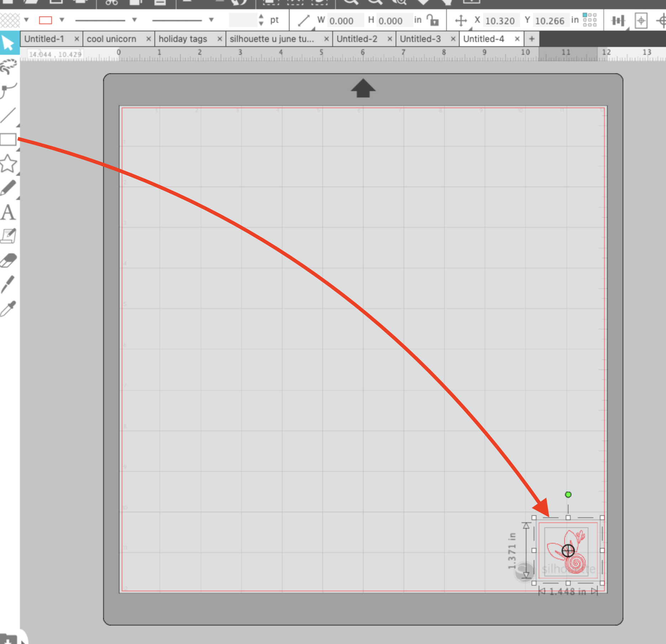Choose the Eyedropper tool
The height and width of the screenshot is (644, 666).
tap(9, 308)
